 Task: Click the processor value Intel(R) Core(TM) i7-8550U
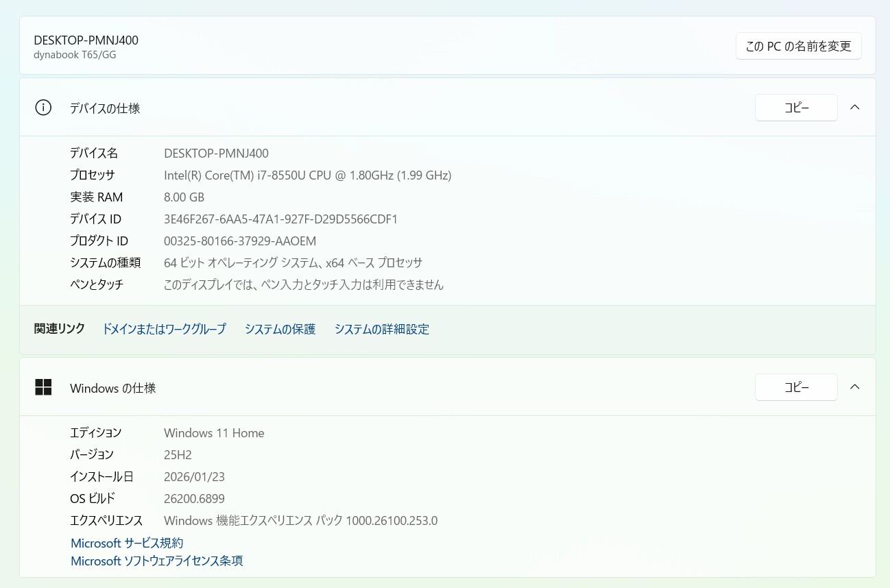click(307, 175)
